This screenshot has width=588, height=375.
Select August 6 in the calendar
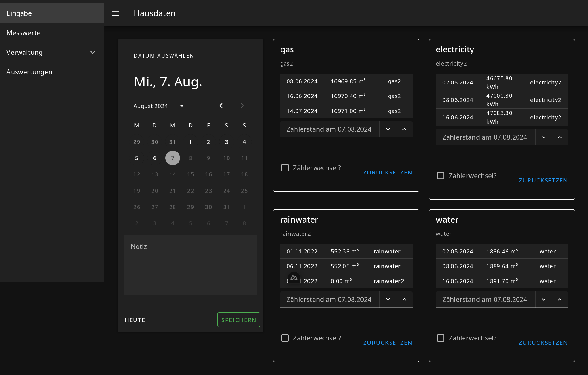(x=155, y=158)
